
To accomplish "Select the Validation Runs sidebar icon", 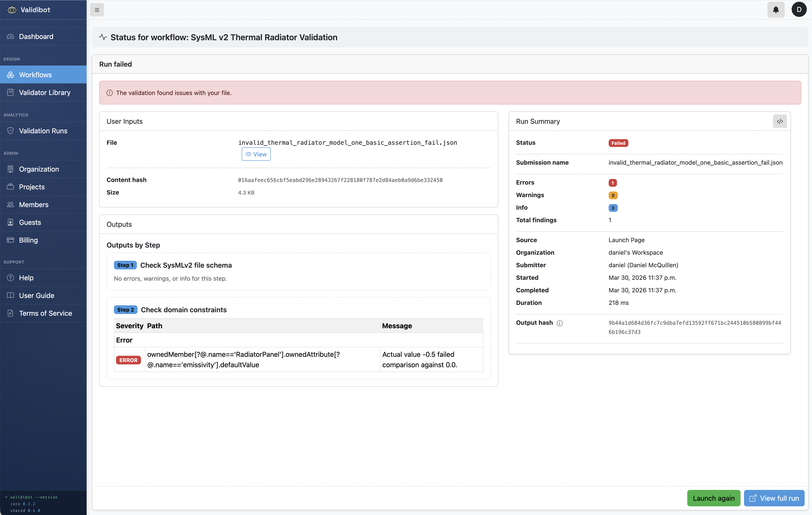I will coord(10,131).
